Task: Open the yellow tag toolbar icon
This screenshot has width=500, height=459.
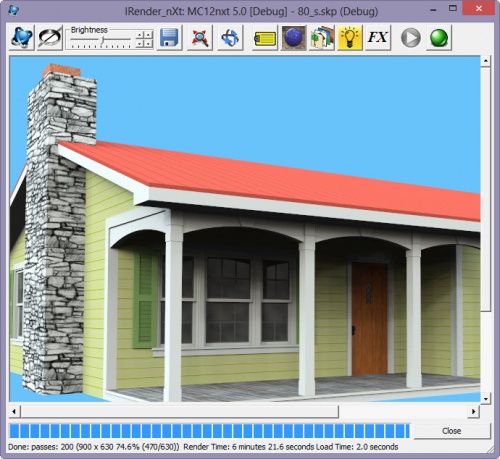Action: (265, 38)
